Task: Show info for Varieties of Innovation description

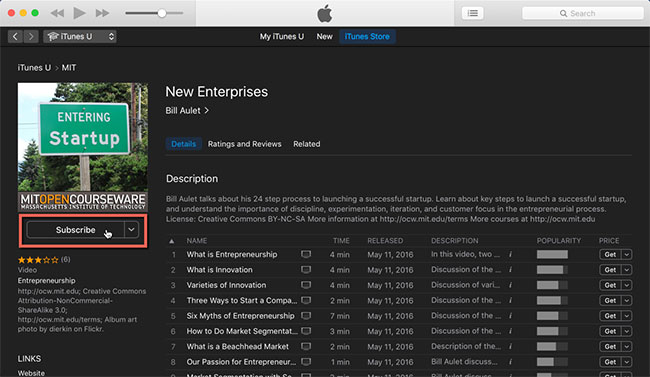Action: tap(510, 285)
